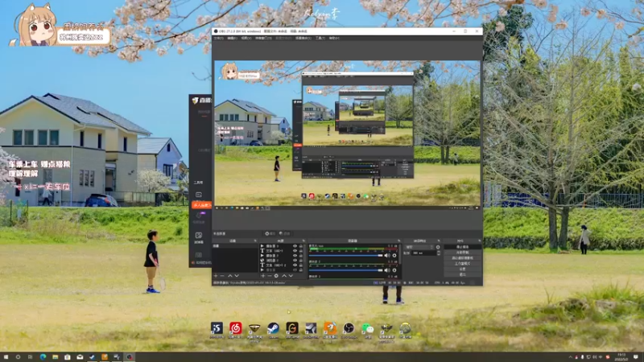Screen dimensions: 644x362
Task: Click the second button in Controls dock
Action: coord(462,253)
